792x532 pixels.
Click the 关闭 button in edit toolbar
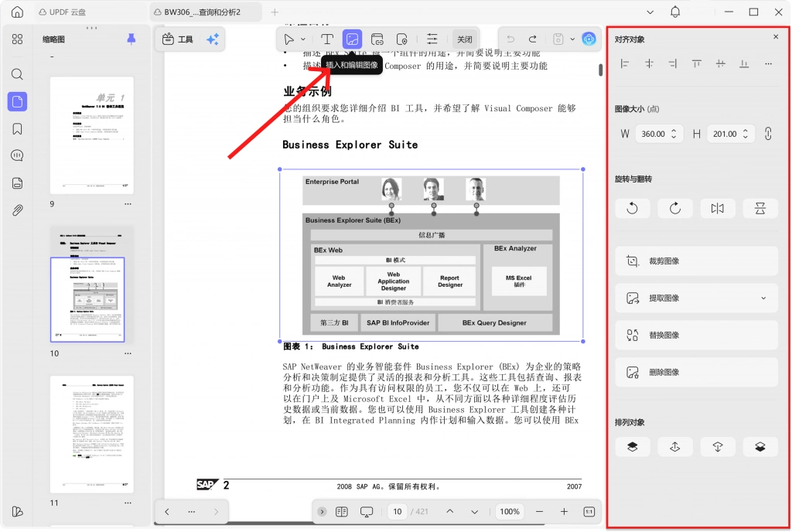pos(465,39)
